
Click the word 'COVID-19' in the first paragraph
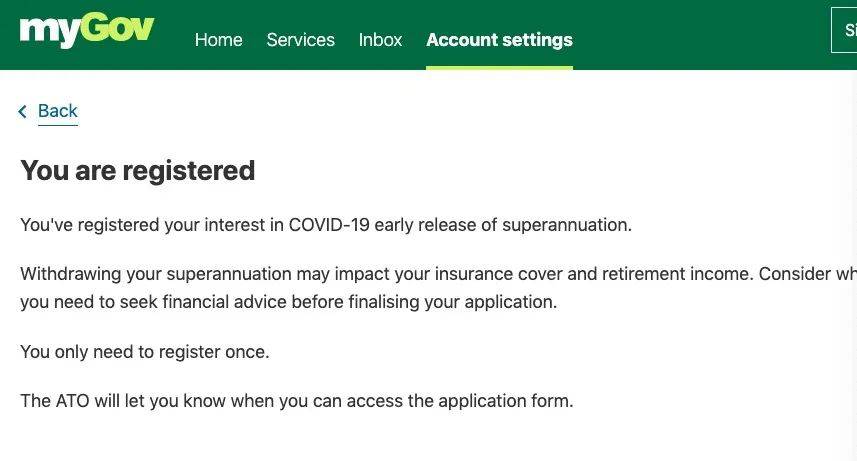click(329, 225)
